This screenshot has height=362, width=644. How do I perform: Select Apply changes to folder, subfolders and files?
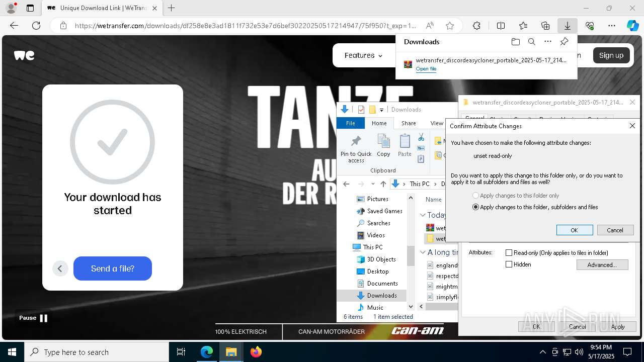[535, 207]
